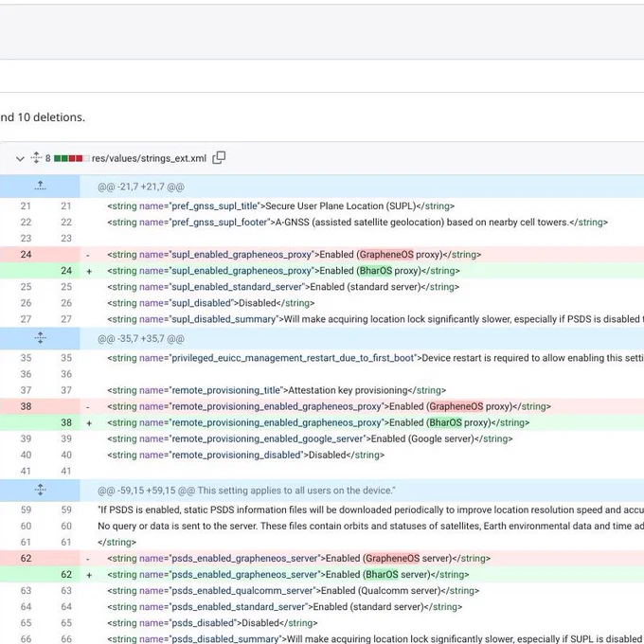Click the @@ -35,7 +35,7 @@ hunk header
Image resolution: width=644 pixels, height=644 pixels.
[141, 339]
